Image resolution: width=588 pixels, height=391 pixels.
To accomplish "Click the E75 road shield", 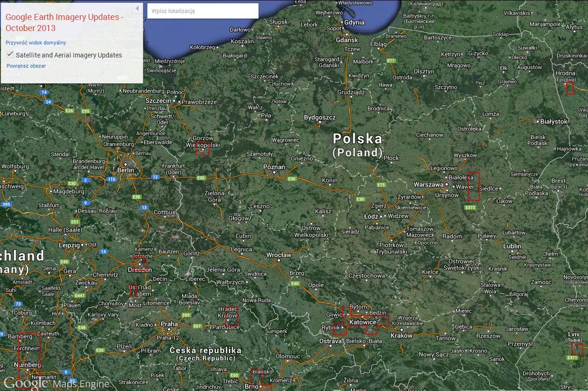I will point(381,185).
